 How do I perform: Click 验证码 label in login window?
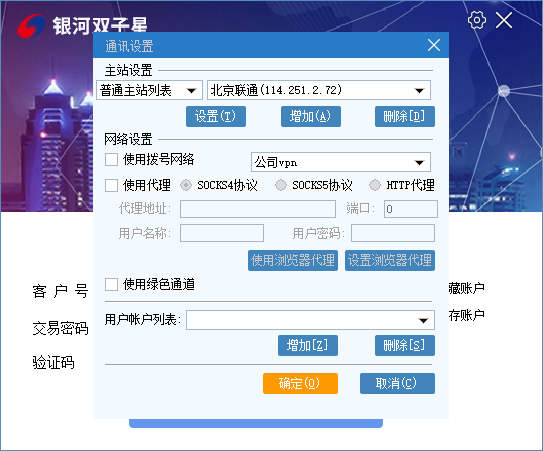53,363
